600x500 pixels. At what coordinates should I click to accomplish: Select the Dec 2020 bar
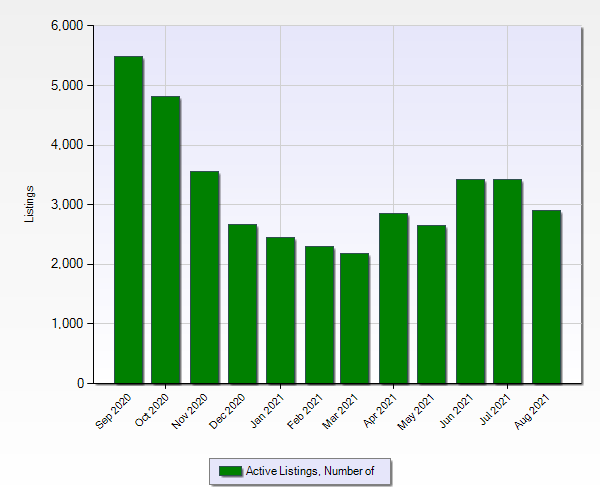click(x=242, y=304)
